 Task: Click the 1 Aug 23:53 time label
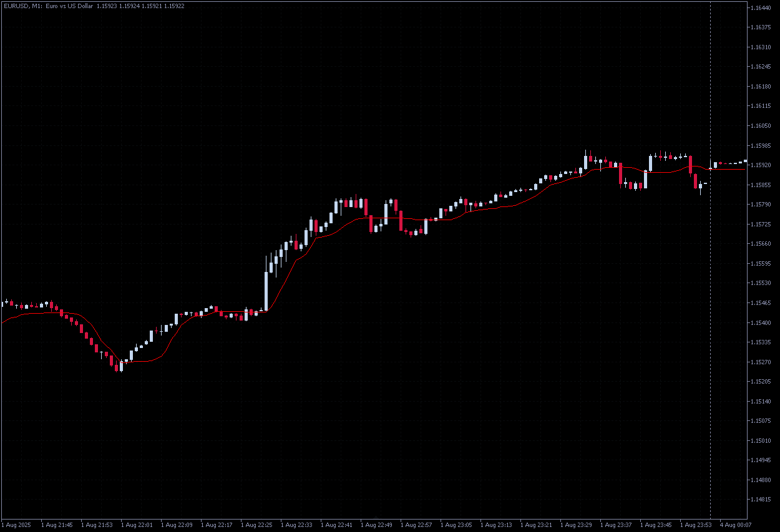[x=696, y=525]
